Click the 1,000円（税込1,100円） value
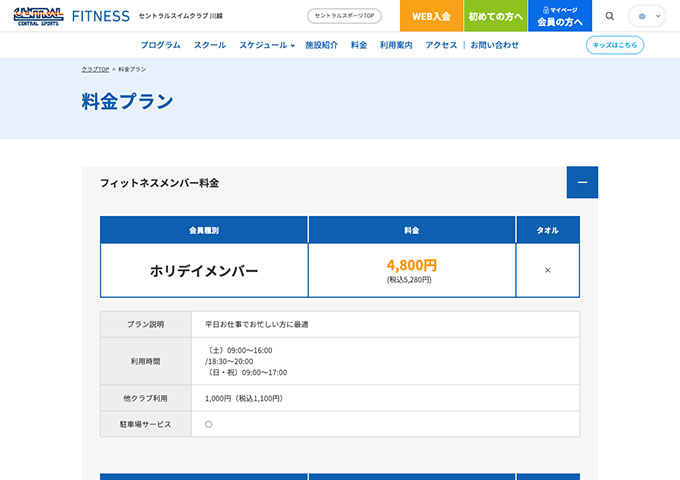The image size is (680, 480). point(245,398)
